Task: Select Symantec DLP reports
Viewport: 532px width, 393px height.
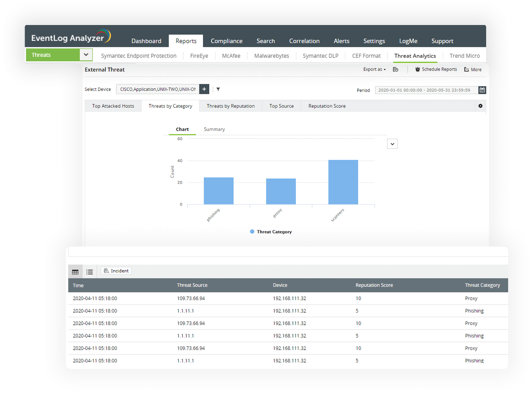Action: 320,56
